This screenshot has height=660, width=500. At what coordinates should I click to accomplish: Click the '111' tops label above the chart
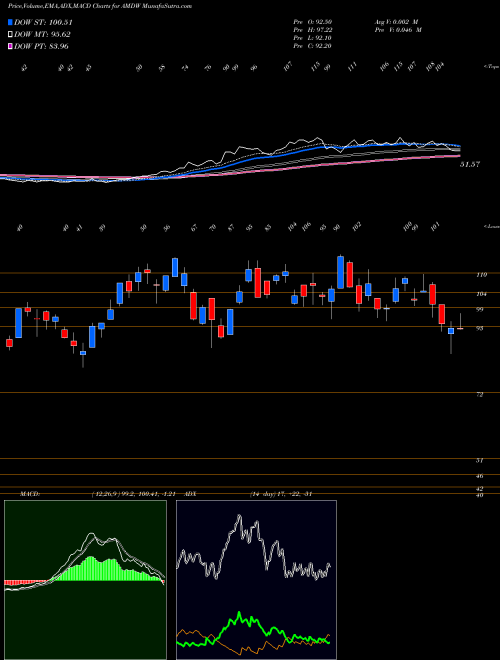[353, 66]
